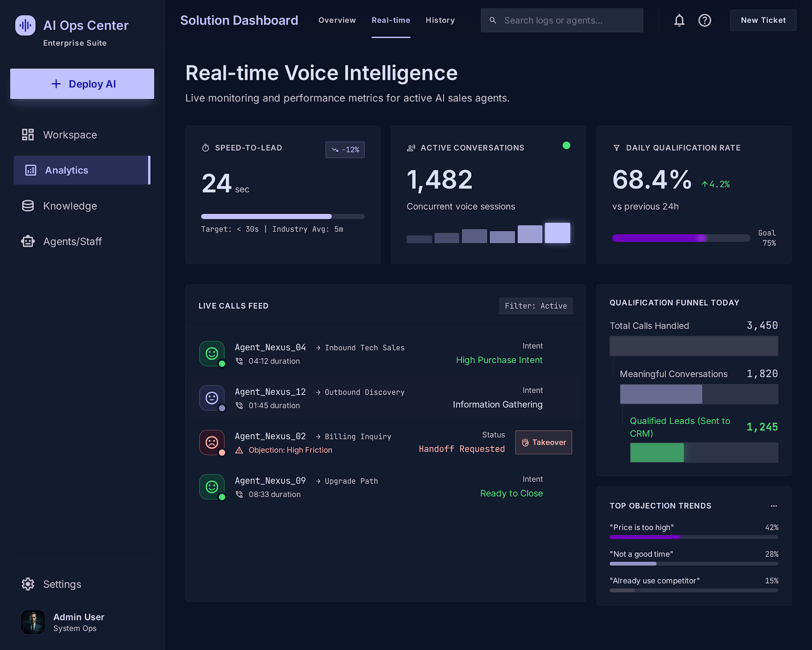The width and height of the screenshot is (812, 650).
Task: Click the "High Purchase Intent" label
Action: [499, 360]
